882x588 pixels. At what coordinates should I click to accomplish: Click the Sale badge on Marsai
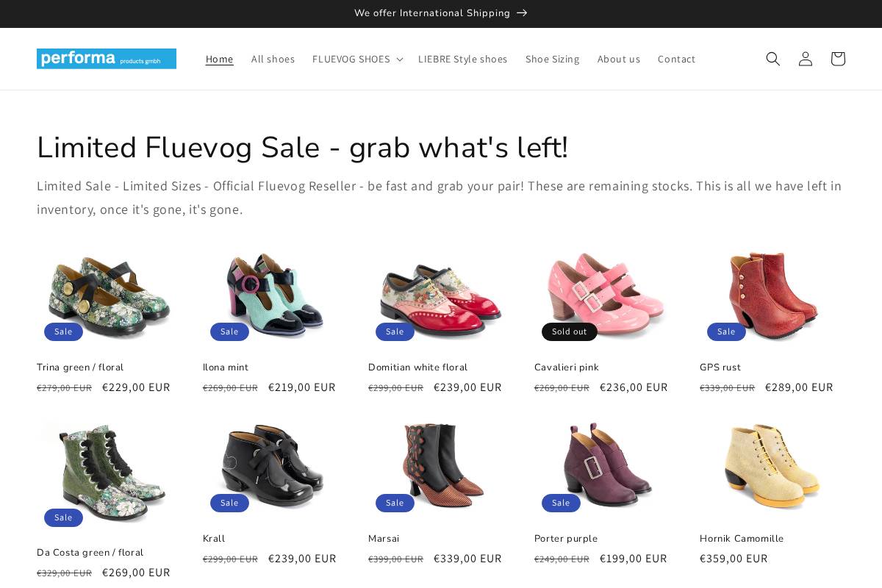(x=395, y=503)
